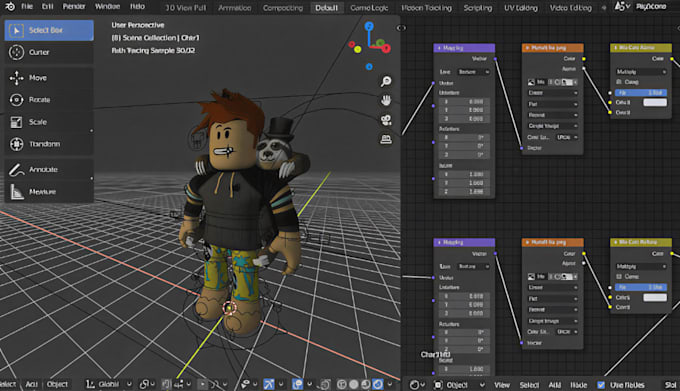The height and width of the screenshot is (391, 680).
Task: Switch to the Animation workspace tab
Action: pos(235,8)
